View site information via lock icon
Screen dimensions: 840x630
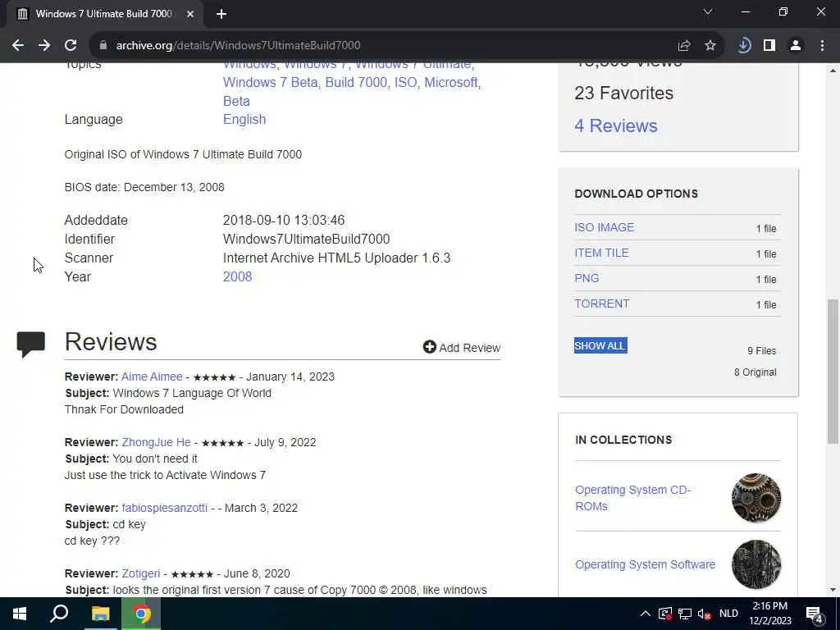coord(103,46)
